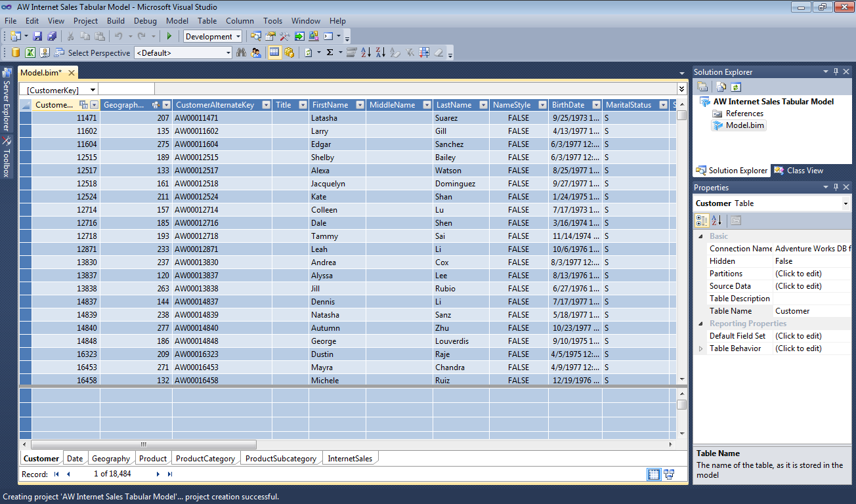Click the data grid vertical scrollbar thumb
Viewport: 856px width, 504px height.
[682, 115]
